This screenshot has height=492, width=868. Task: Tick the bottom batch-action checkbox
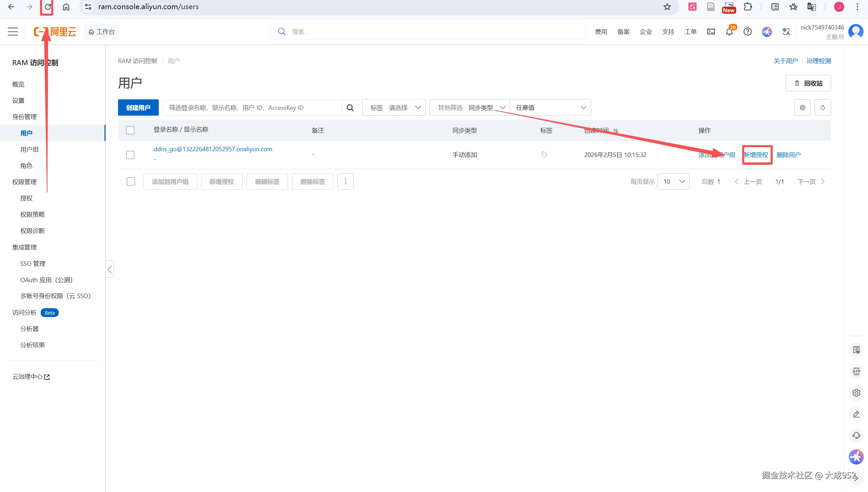click(131, 181)
